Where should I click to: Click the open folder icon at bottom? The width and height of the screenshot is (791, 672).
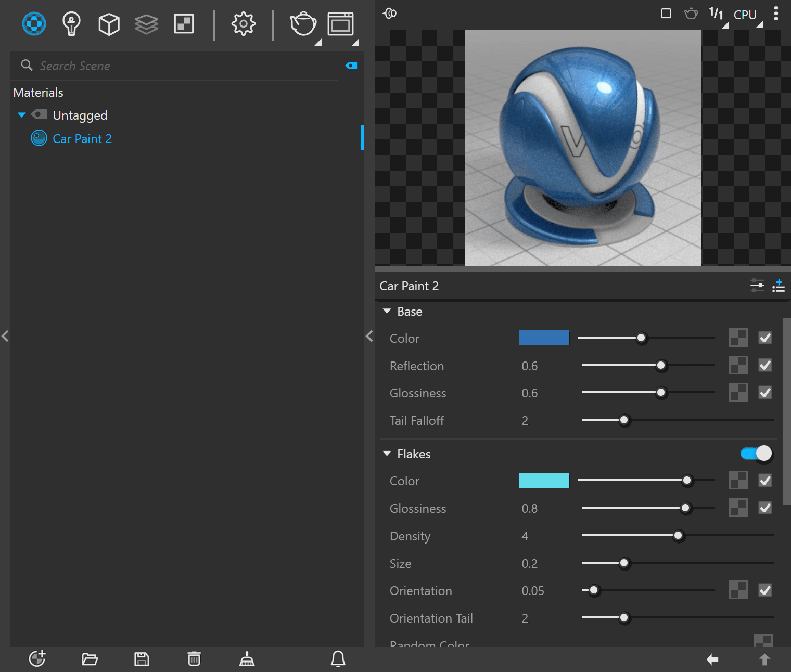tap(90, 659)
